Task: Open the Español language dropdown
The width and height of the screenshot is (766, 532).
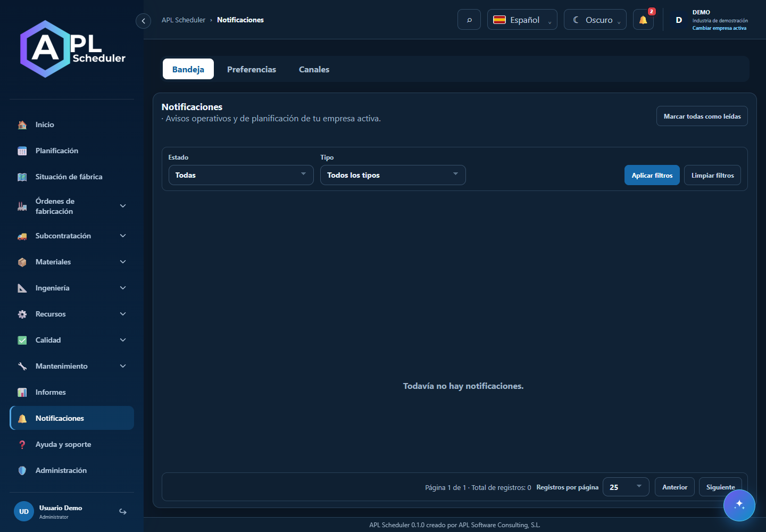Action: pos(522,20)
